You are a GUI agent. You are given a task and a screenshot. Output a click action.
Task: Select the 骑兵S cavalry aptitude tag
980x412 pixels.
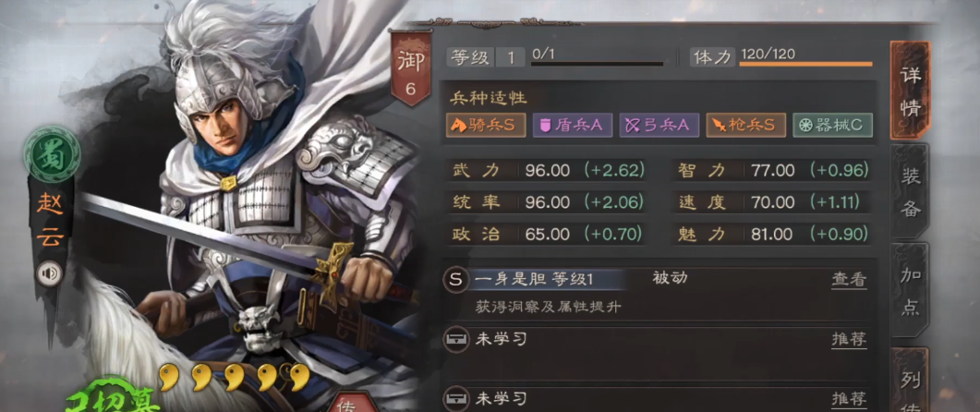click(486, 125)
